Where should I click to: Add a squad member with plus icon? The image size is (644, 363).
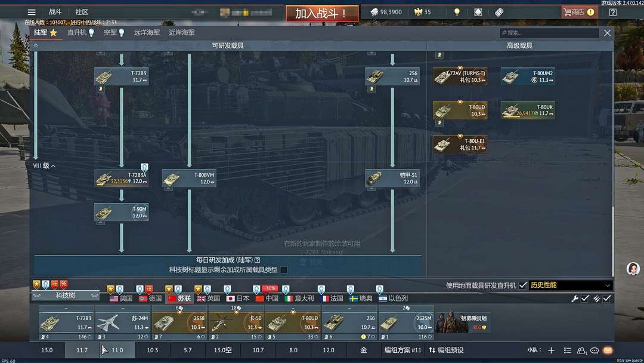coord(551,350)
